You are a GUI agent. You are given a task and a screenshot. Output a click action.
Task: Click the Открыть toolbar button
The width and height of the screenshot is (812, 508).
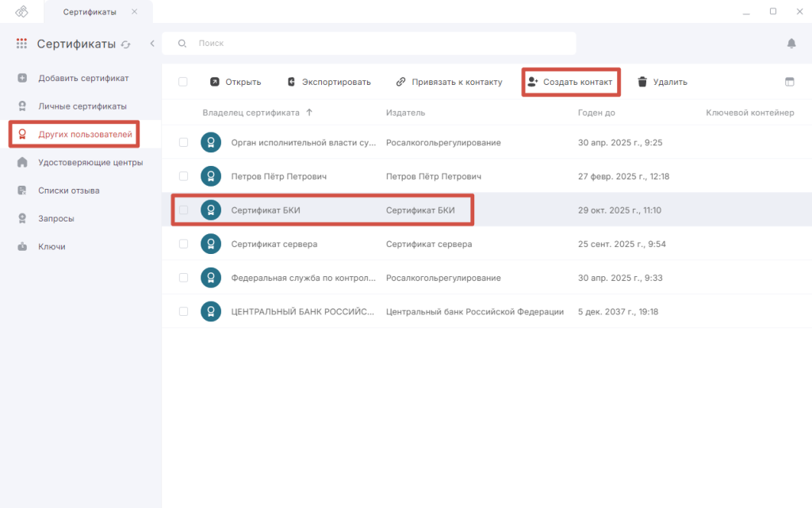tap(235, 82)
